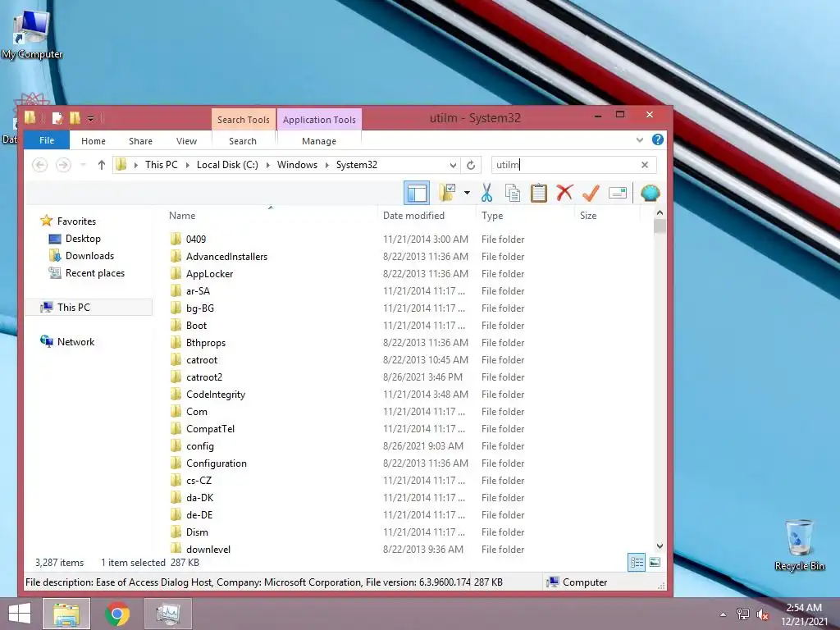Screen dimensions: 840x630
Task: Expand the ribbon chevron
Action: (x=640, y=140)
